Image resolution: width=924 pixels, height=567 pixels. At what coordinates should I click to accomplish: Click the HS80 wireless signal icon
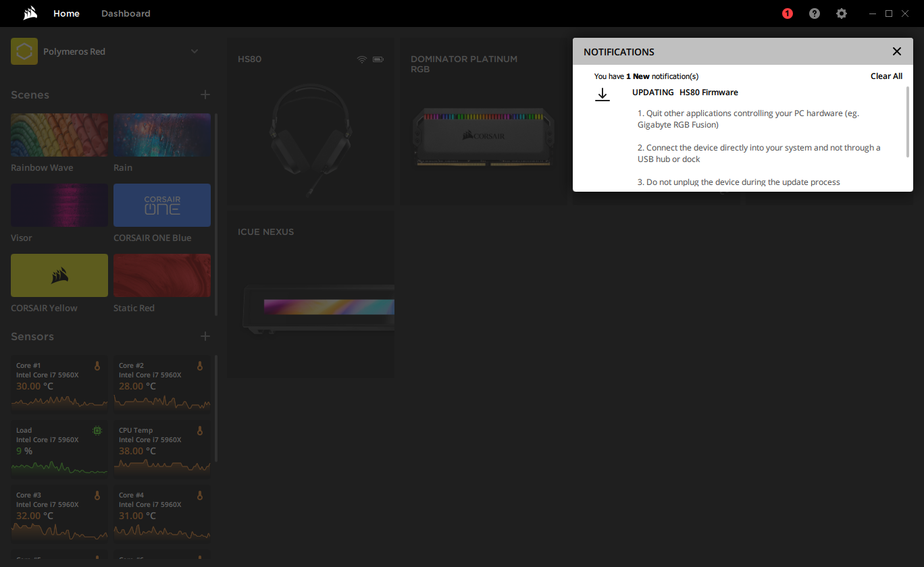pos(362,59)
